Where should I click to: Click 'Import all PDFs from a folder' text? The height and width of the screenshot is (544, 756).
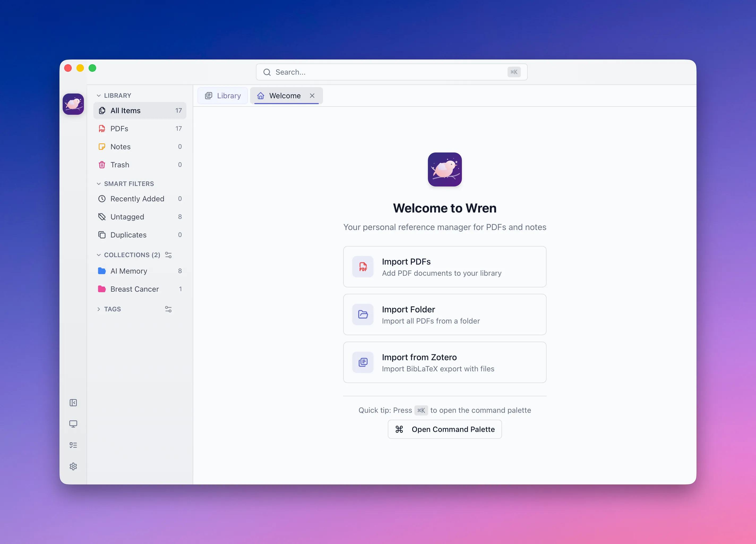tap(431, 321)
